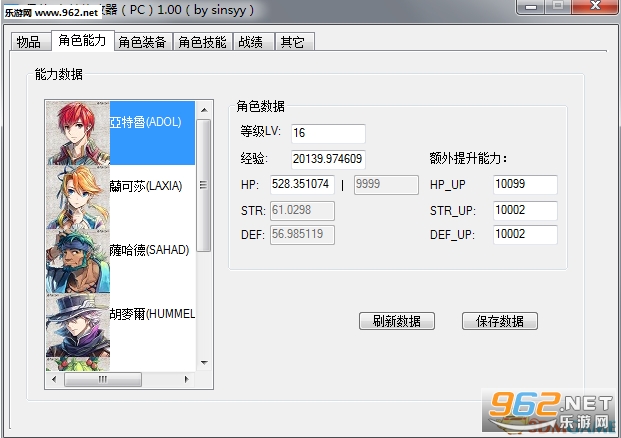Viewport: 621px width, 438px height.
Task: Click the character list scroll-down arrow
Action: (204, 363)
